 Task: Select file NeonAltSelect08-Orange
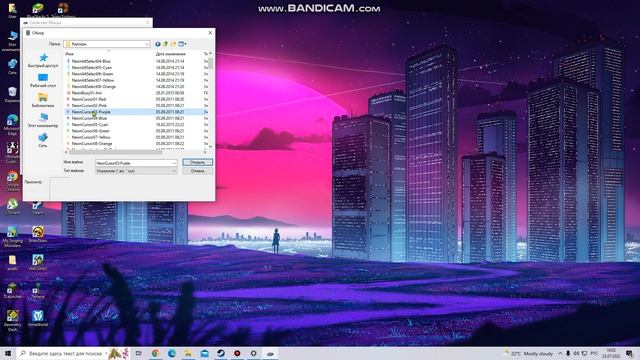pyautogui.click(x=93, y=87)
